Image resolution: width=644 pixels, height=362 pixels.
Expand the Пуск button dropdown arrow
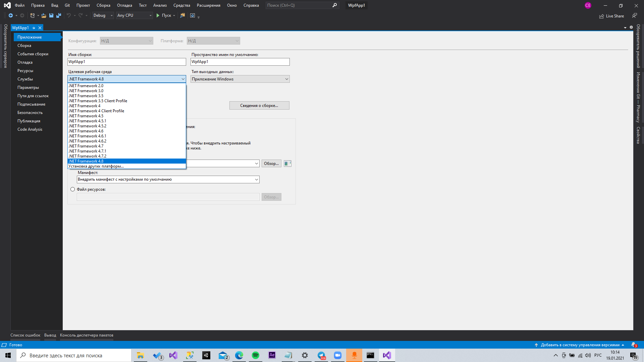tap(174, 16)
